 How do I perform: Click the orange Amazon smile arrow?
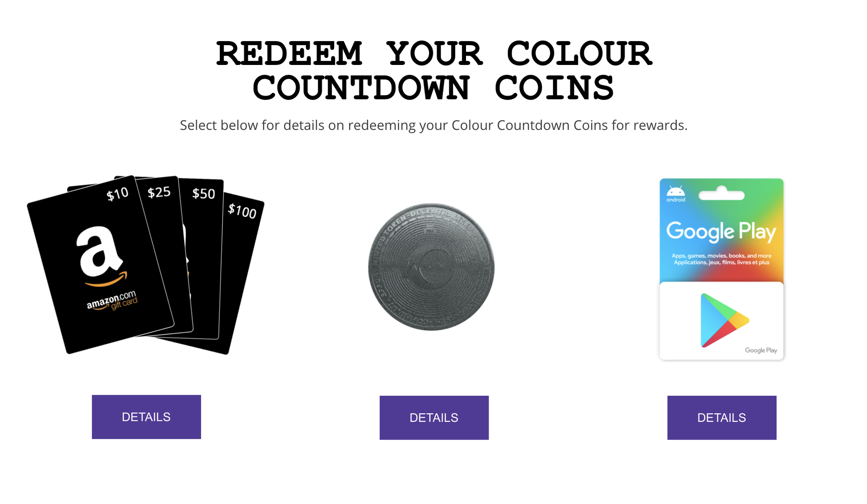coord(107,280)
